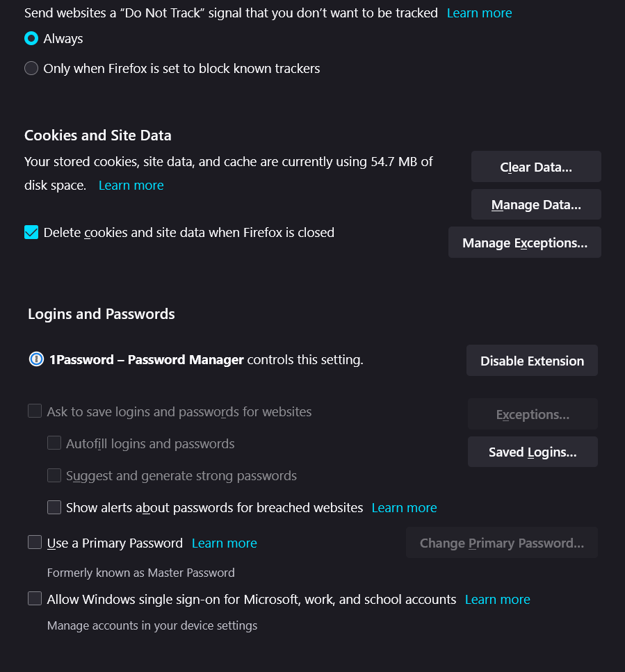Open Learn more about Primary Password

224,543
